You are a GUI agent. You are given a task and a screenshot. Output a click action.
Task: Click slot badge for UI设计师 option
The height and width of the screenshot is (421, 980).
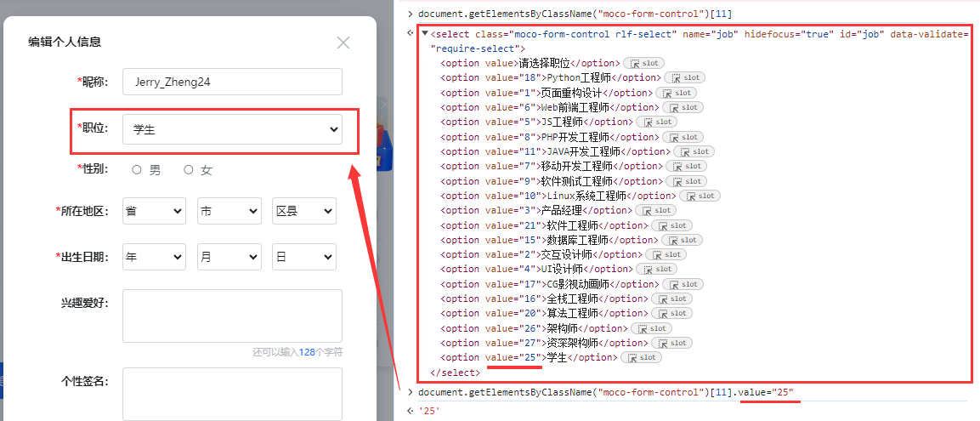point(656,269)
